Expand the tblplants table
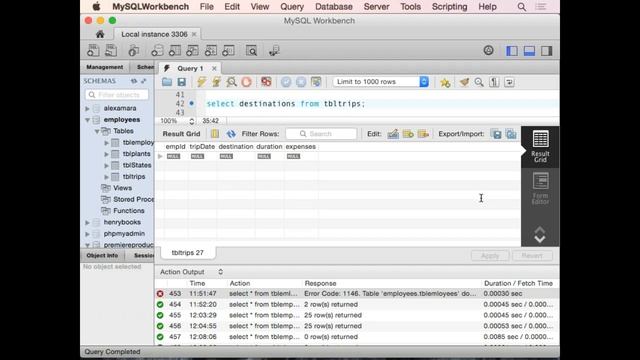 (107, 154)
